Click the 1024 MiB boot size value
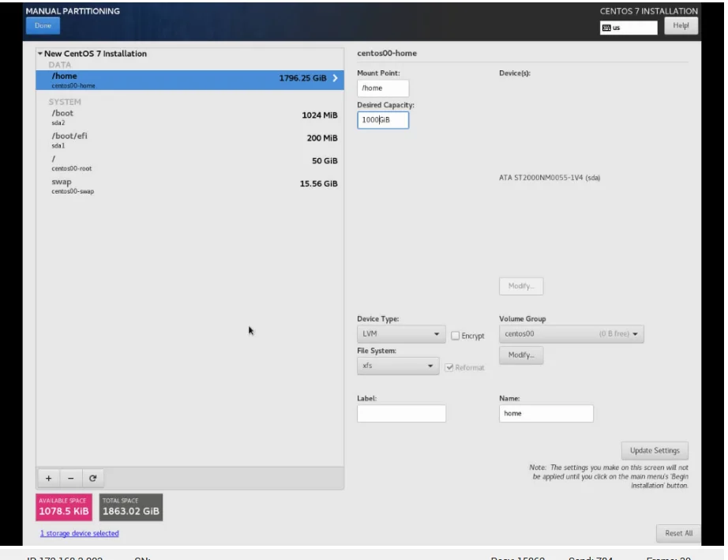Image resolution: width=728 pixels, height=560 pixels. [x=320, y=115]
